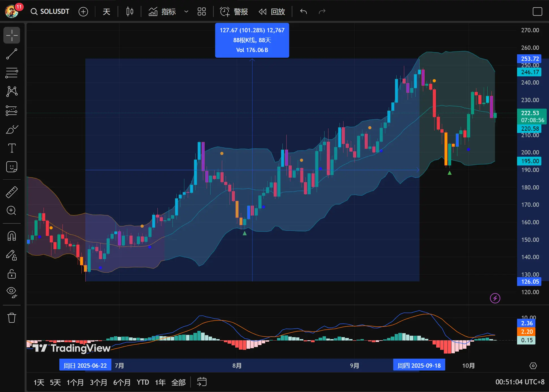
Task: Search the SOLUSDT symbol field
Action: point(51,12)
